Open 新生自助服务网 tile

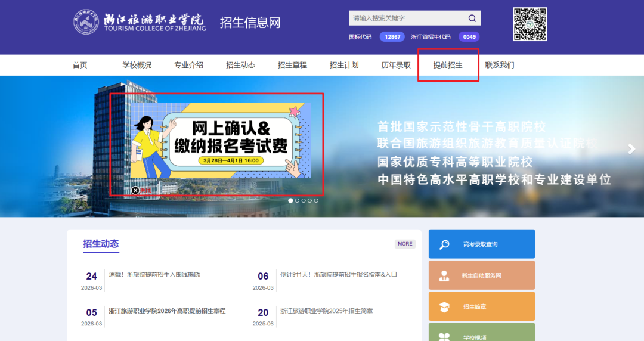click(481, 275)
